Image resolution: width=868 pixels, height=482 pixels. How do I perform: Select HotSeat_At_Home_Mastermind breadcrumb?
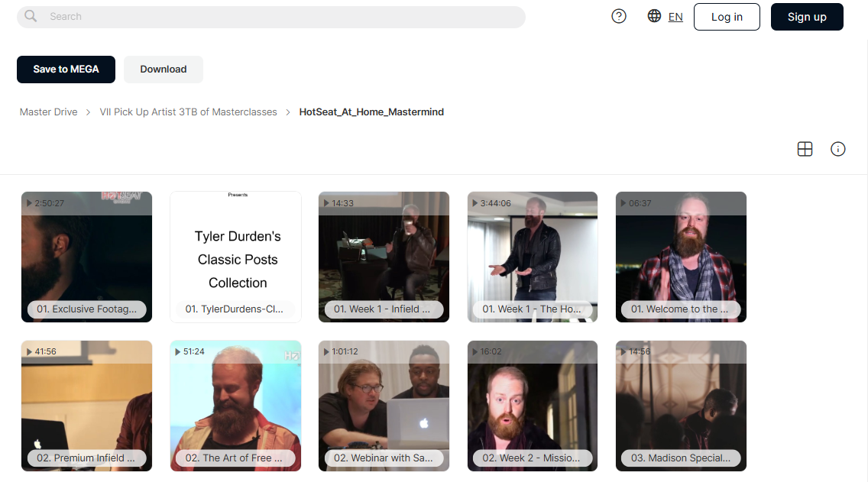[371, 112]
